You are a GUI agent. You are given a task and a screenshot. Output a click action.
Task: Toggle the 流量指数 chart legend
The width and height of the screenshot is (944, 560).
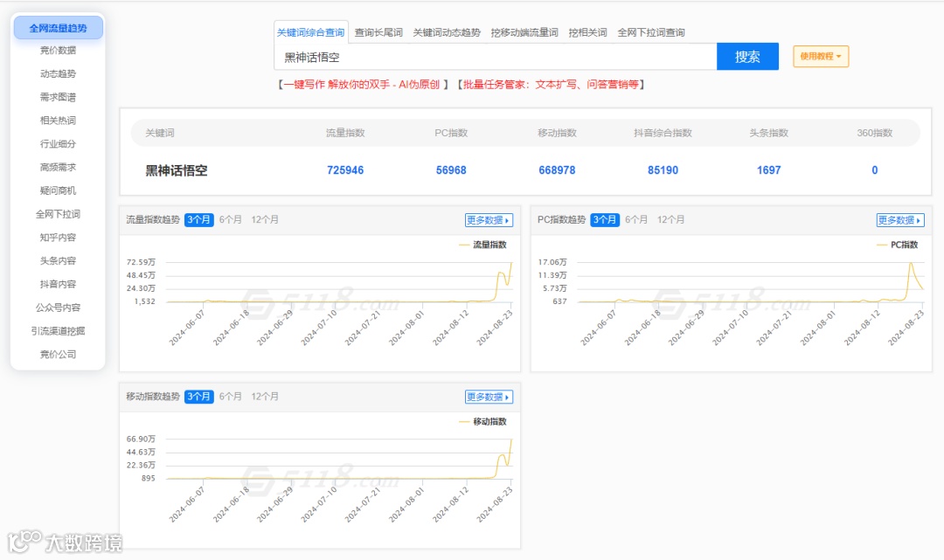coord(485,245)
